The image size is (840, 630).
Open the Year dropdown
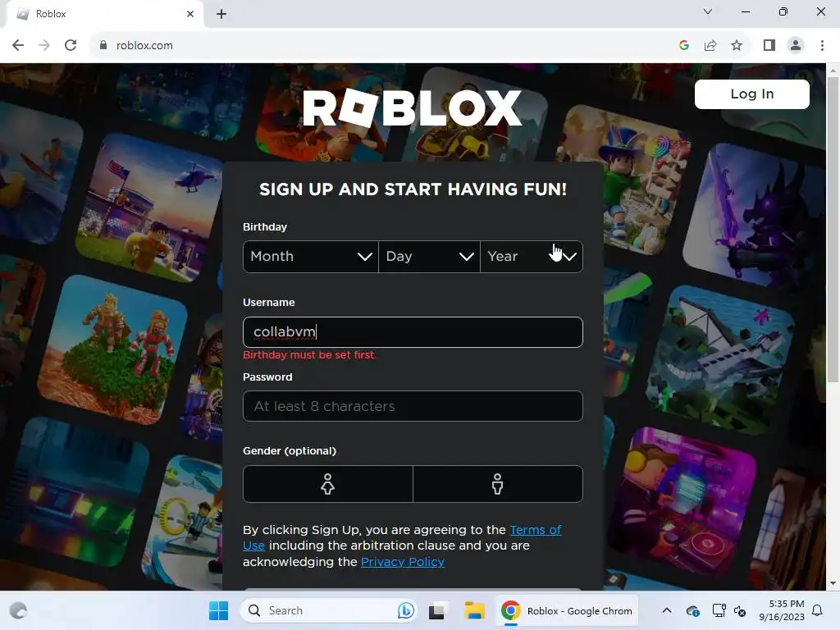coord(532,257)
